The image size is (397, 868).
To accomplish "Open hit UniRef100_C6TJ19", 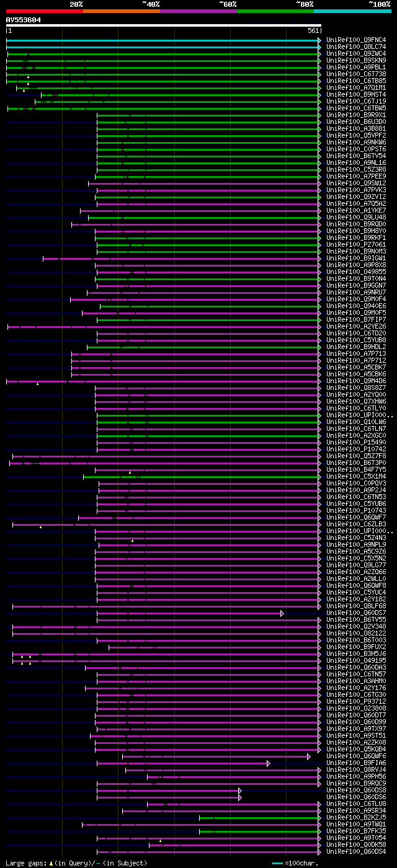I will [x=356, y=102].
